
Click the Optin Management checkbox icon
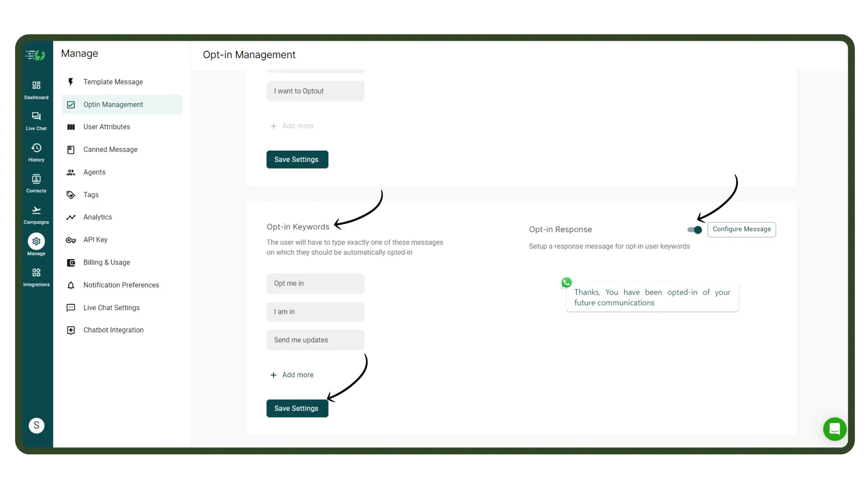(x=71, y=105)
